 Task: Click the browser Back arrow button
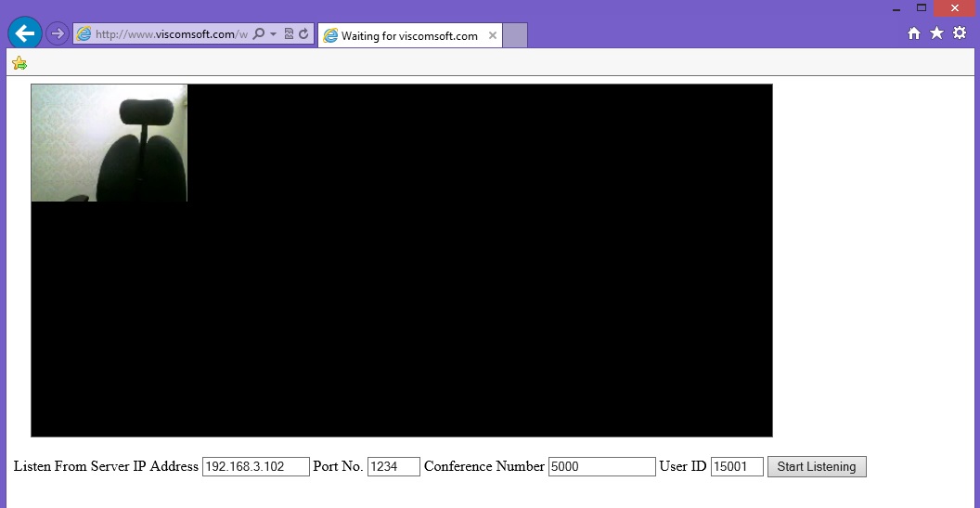tap(25, 33)
